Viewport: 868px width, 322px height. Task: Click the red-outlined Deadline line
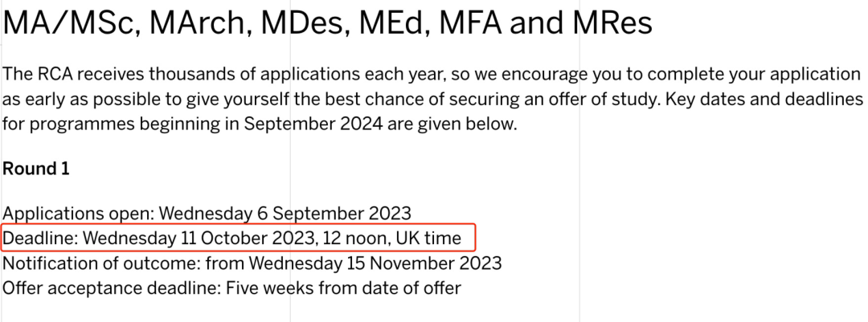click(x=238, y=238)
